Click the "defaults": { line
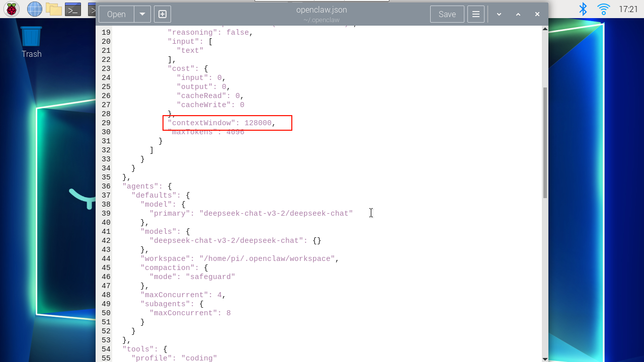644x362 pixels. [160, 196]
